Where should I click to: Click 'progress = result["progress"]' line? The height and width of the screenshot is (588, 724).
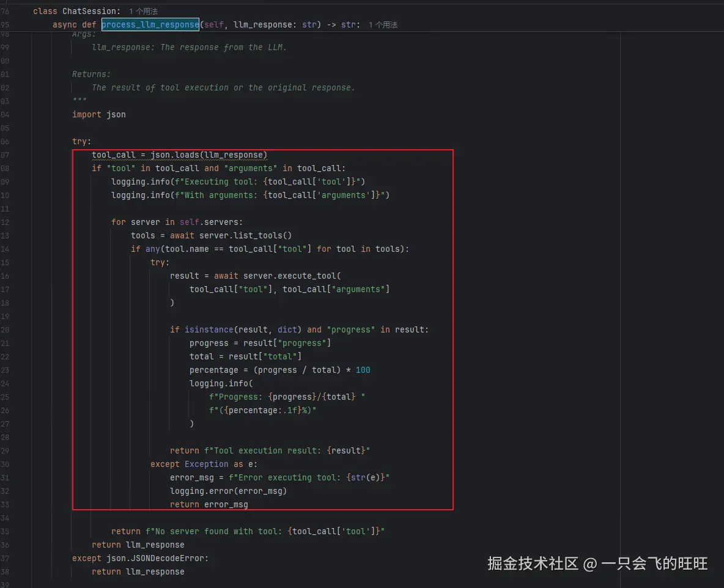point(260,343)
